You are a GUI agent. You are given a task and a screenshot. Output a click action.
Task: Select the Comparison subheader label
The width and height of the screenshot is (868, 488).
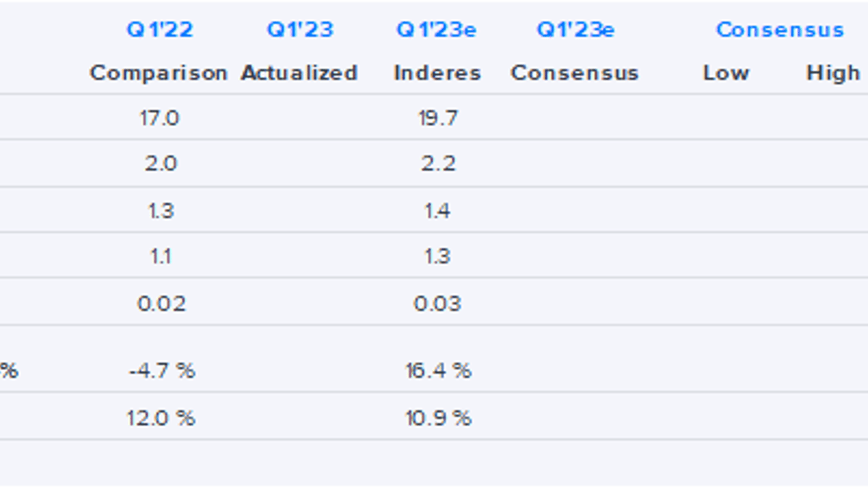pos(159,73)
